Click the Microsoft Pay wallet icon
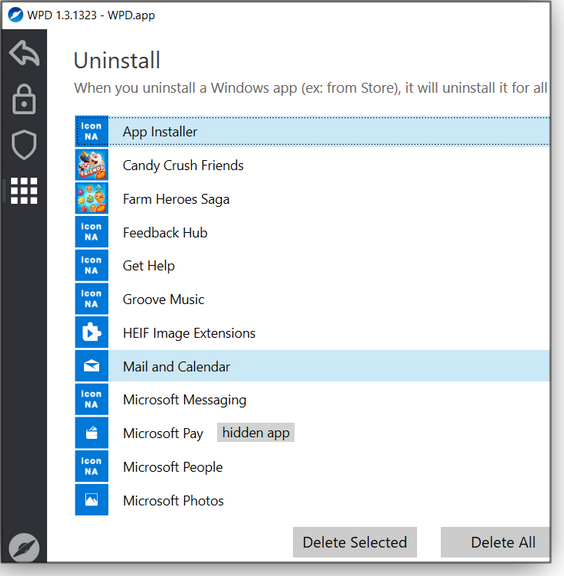 [92, 433]
